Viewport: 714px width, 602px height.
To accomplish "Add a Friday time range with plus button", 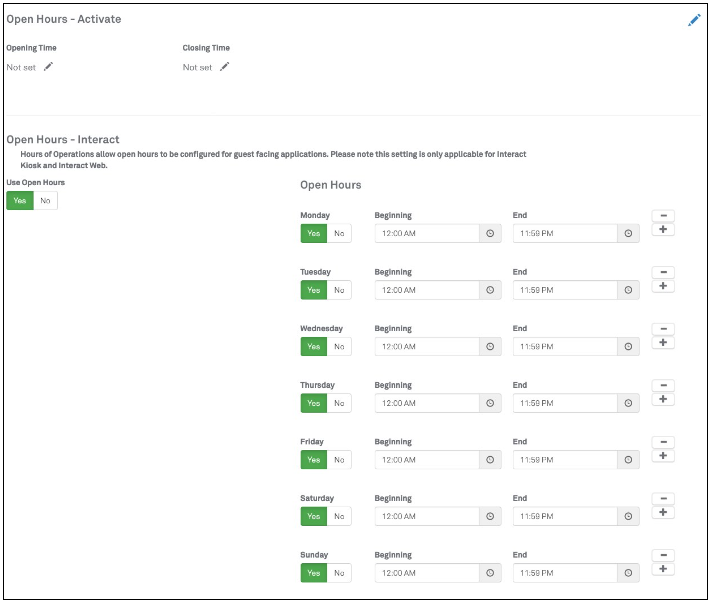I will pyautogui.click(x=663, y=456).
